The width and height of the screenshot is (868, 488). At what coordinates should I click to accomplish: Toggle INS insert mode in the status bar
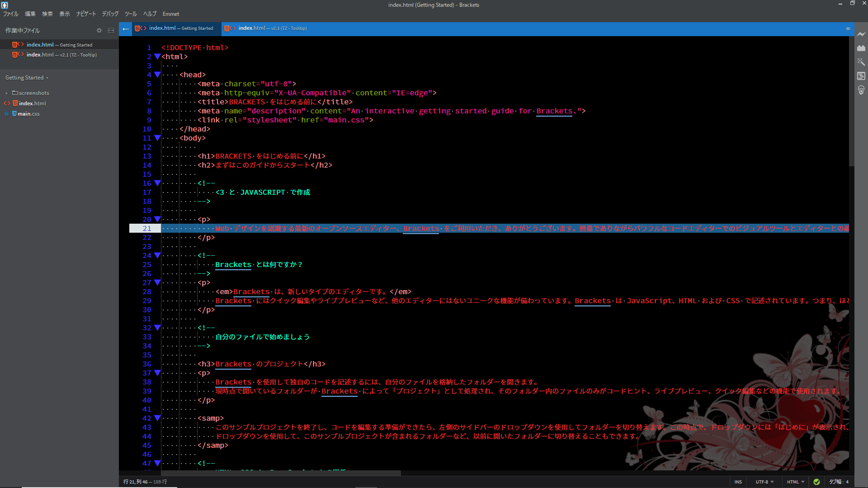click(738, 482)
